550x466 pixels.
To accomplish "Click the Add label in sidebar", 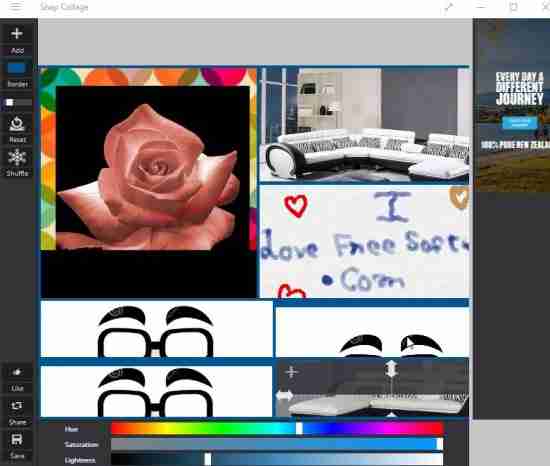I will click(x=17, y=50).
